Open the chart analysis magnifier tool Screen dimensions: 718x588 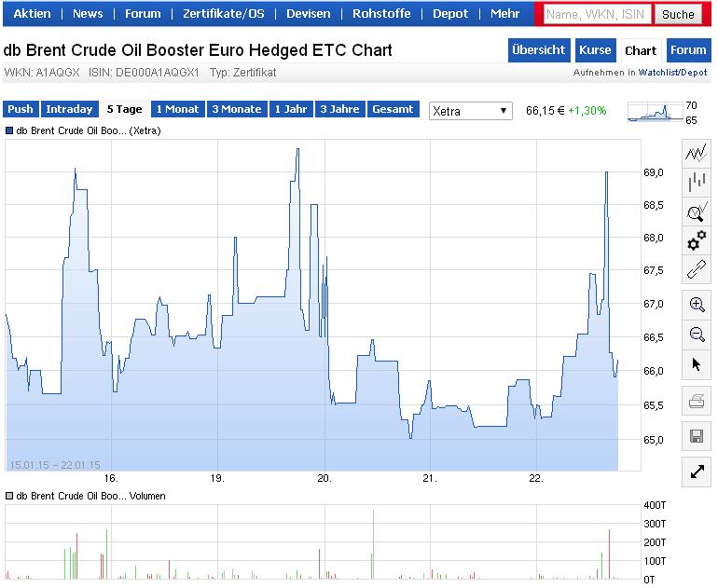point(696,212)
